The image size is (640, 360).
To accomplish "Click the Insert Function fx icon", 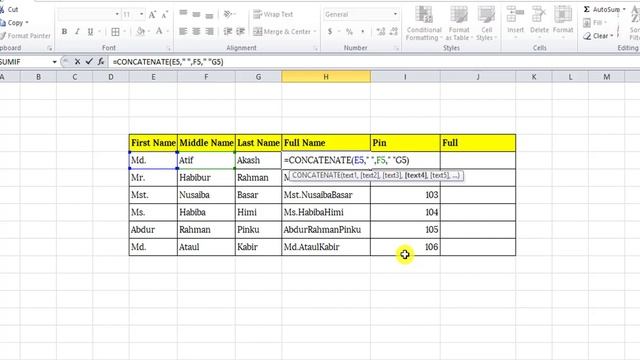I will pyautogui.click(x=101, y=62).
